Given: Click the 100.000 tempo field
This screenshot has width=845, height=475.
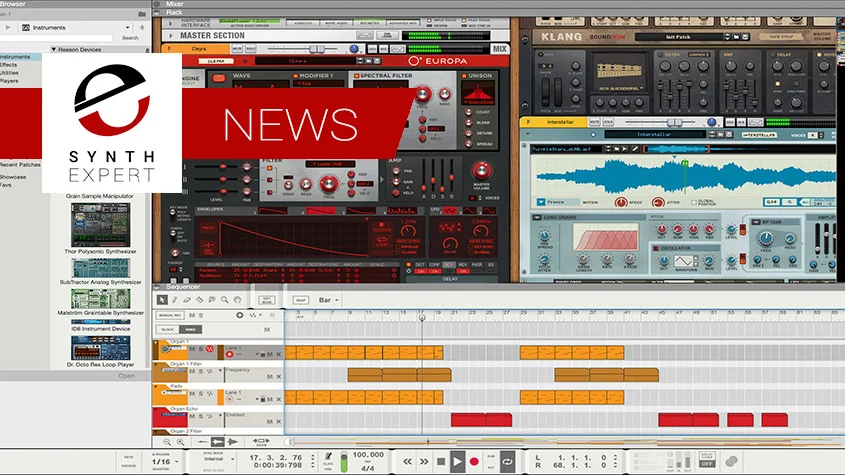Looking at the screenshot, I should pos(368,455).
